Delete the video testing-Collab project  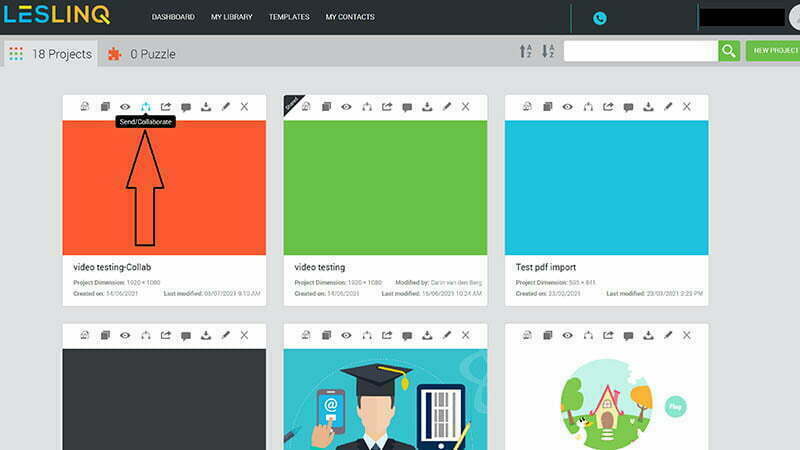(244, 107)
